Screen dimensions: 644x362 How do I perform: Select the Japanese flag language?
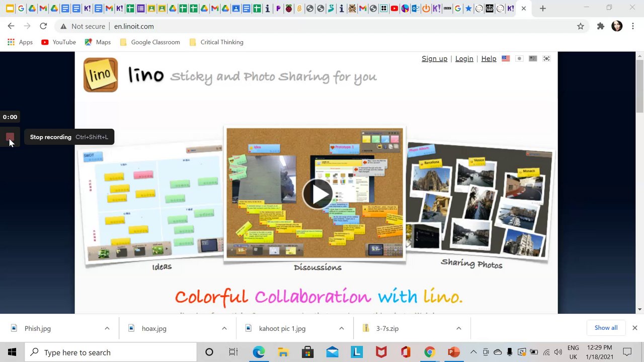tap(519, 58)
